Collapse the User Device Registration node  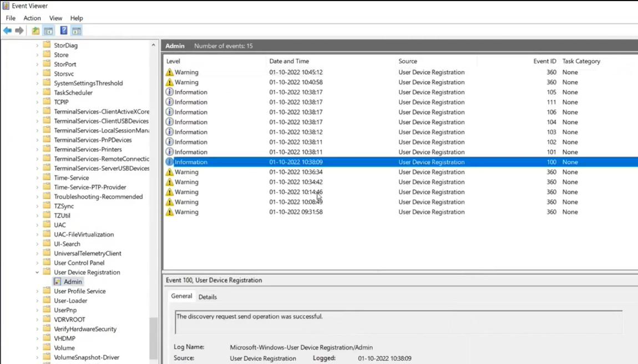[x=37, y=272]
